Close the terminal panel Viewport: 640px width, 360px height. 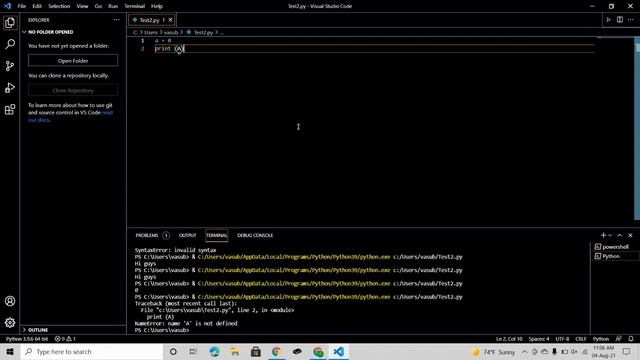630,235
